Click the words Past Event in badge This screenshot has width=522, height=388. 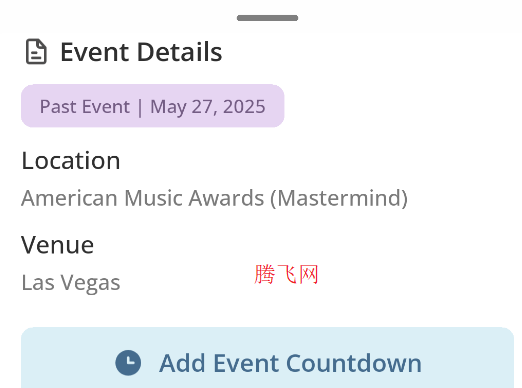[85, 107]
